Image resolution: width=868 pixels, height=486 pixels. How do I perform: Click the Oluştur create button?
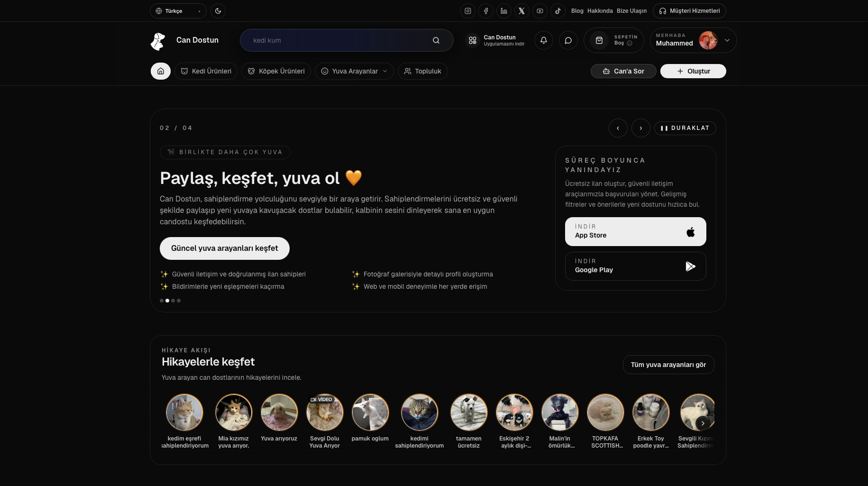coord(693,71)
